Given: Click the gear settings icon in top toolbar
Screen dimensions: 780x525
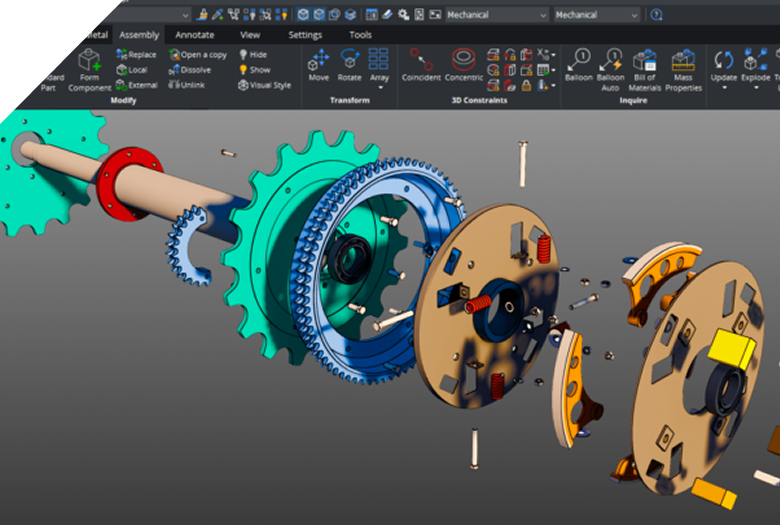Looking at the screenshot, I should coord(403,14).
